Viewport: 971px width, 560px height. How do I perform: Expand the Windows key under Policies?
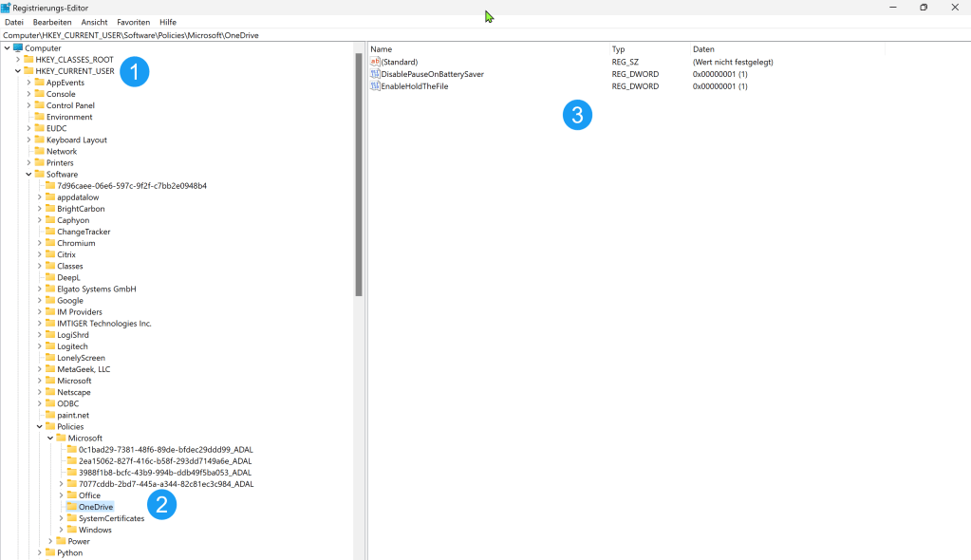[63, 530]
